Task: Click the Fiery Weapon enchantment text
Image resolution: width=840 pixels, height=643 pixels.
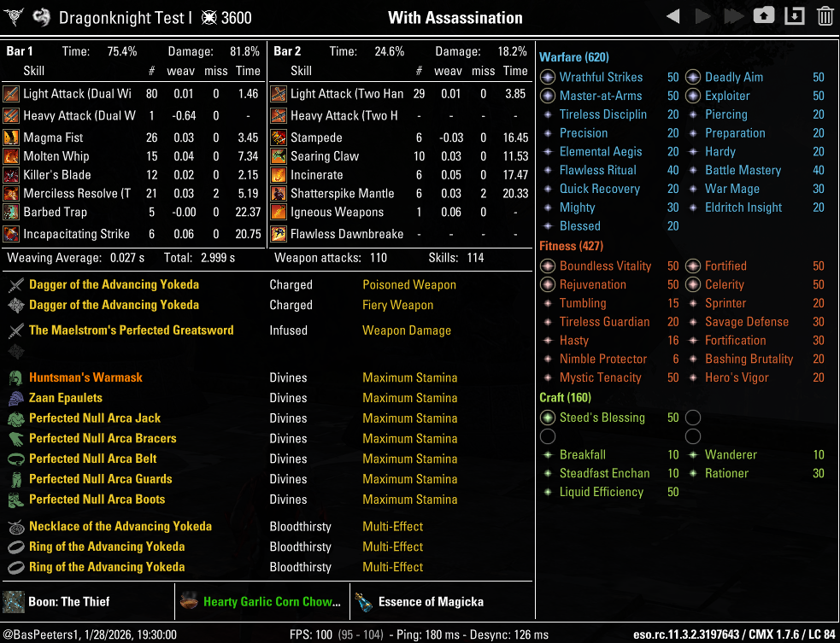Action: (x=397, y=305)
